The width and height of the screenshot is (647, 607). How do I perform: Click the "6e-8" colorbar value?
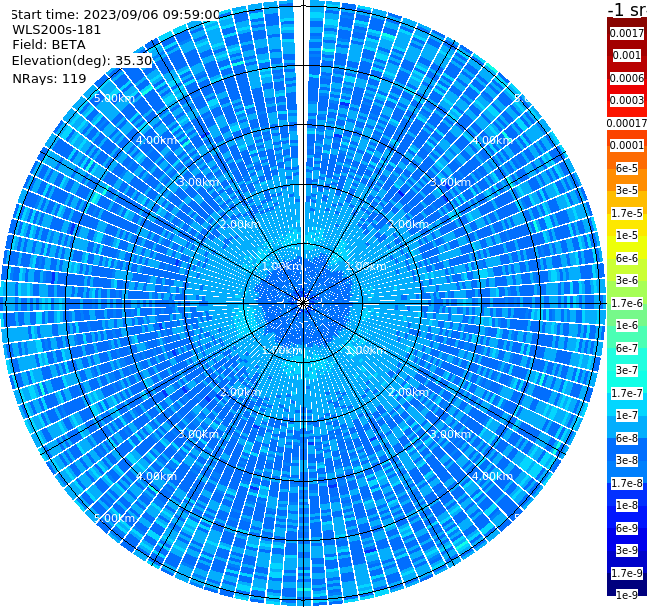tap(627, 438)
